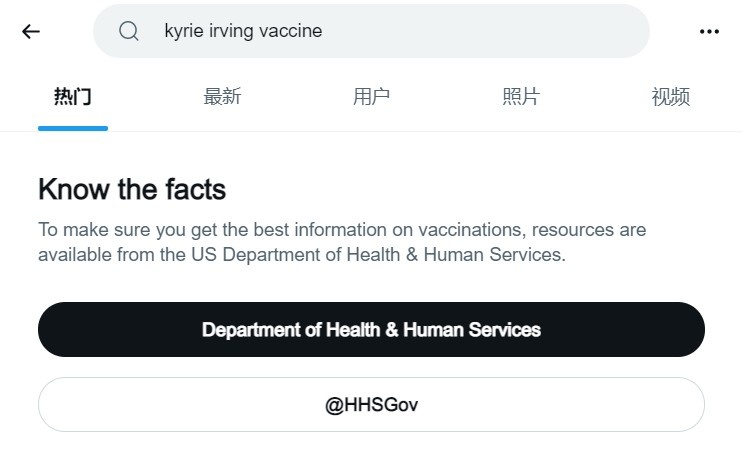Screen dimensions: 742x475
Task: Select the 热门 (Top) tab
Action: [73, 97]
